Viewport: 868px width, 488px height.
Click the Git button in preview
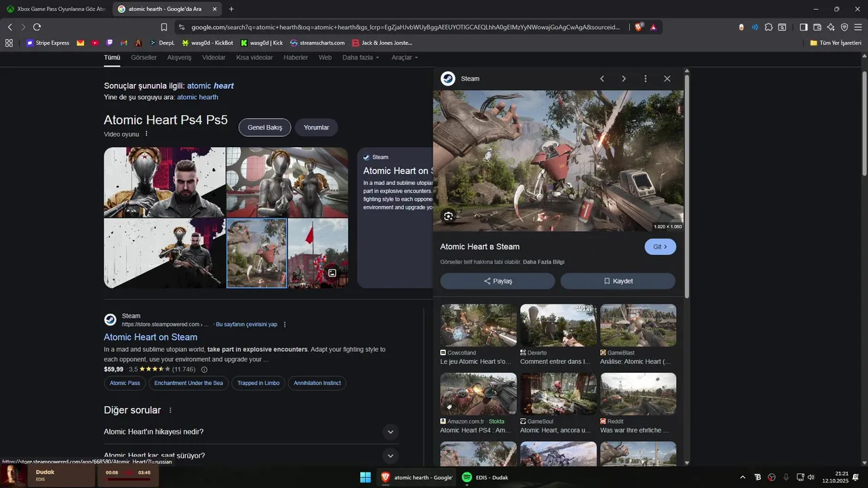[x=660, y=247]
